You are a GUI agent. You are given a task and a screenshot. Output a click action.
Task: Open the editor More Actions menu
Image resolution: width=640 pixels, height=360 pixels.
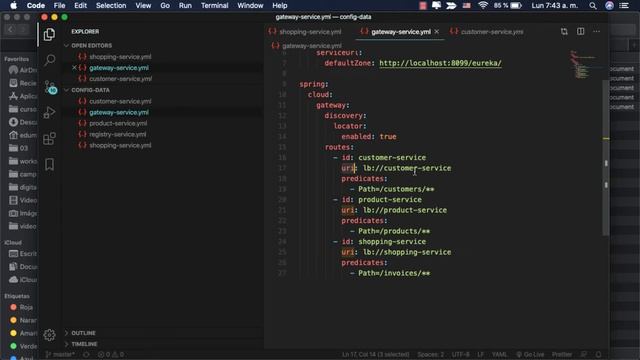pyautogui.click(x=596, y=31)
